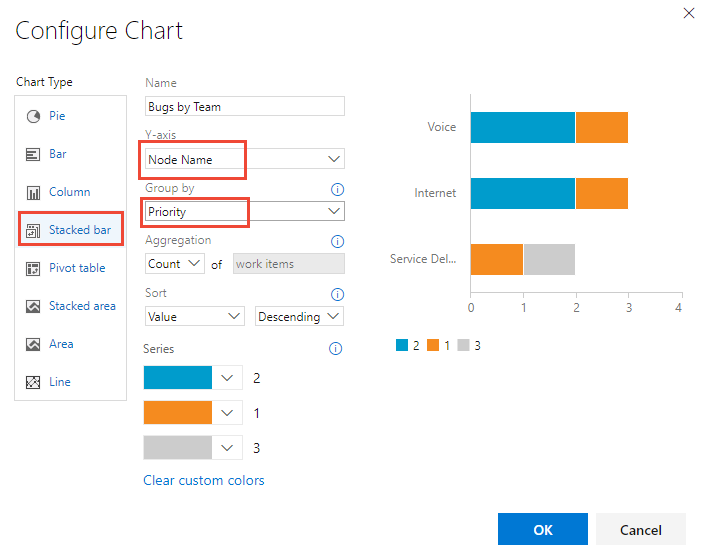
Task: Select the Stacked area chart icon
Action: point(32,306)
